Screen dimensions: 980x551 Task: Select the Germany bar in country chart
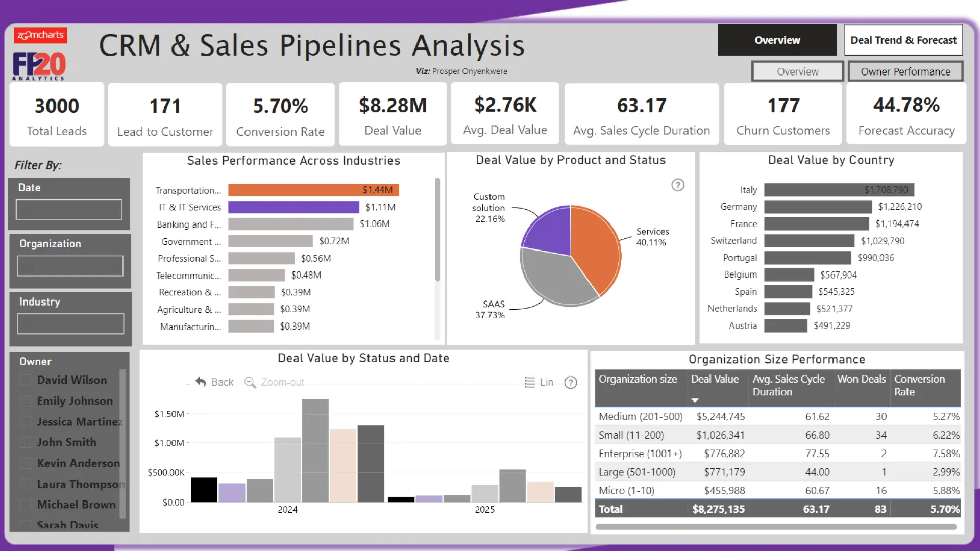coord(818,207)
